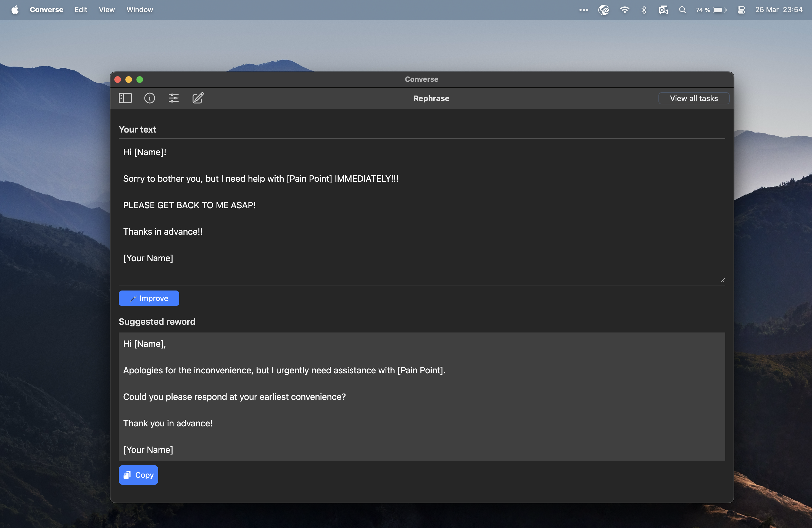Viewport: 812px width, 528px height.
Task: Click the circular checkmark menu bar icon
Action: click(603, 10)
